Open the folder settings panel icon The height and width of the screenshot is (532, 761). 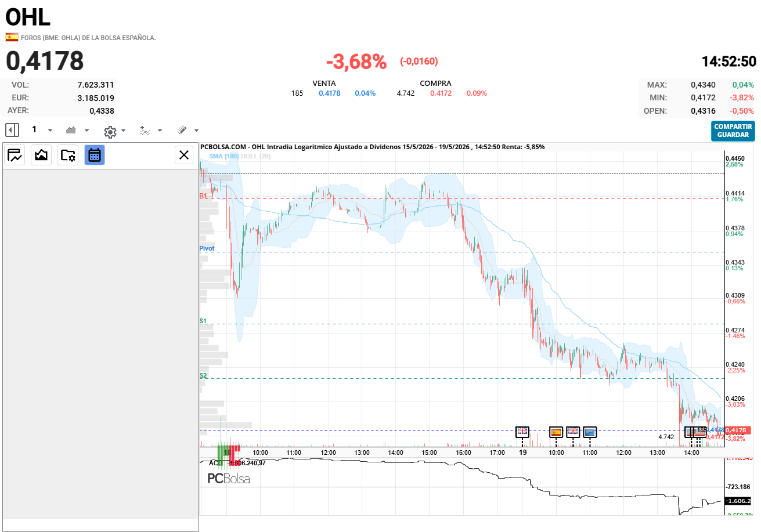(68, 155)
